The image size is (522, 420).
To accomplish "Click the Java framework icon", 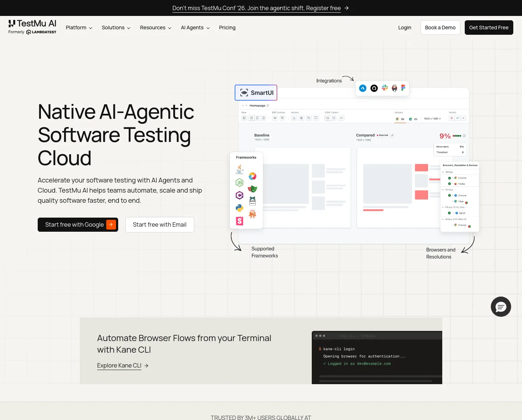I will click(x=240, y=169).
